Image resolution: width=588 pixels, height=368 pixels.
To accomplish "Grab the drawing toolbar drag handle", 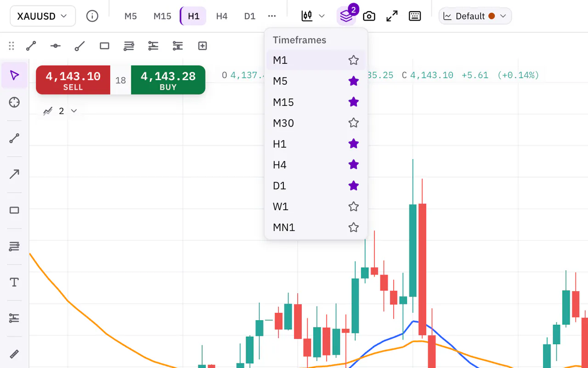I will [x=11, y=46].
